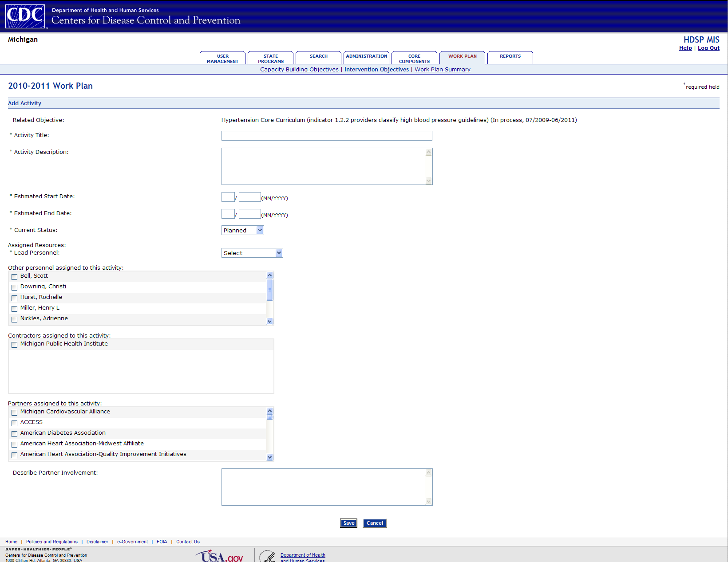Viewport: 728px width, 562px height.
Task: Save the new activity
Action: point(348,523)
